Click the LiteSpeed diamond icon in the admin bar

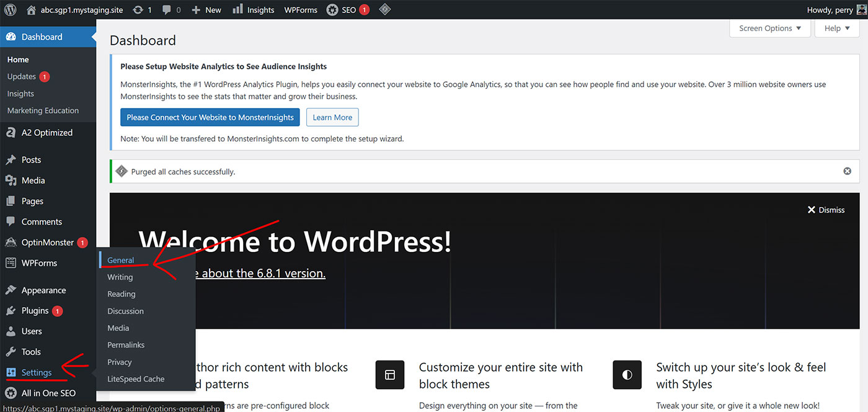[x=384, y=9]
